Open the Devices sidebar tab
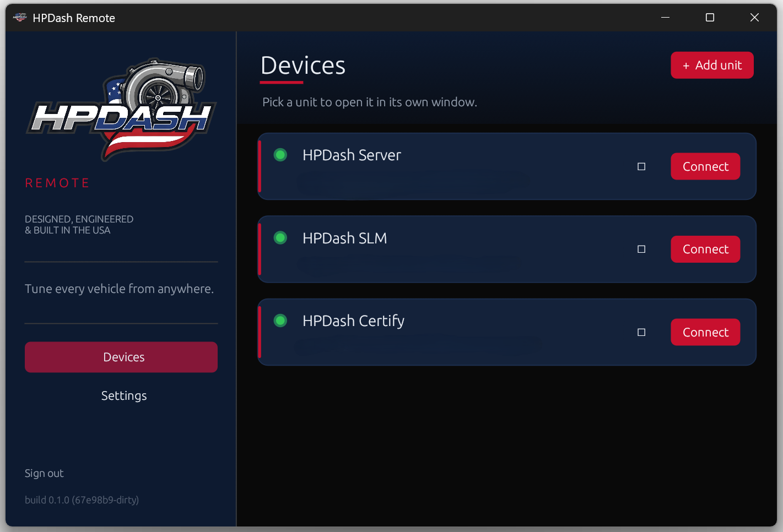783x532 pixels. pos(121,357)
